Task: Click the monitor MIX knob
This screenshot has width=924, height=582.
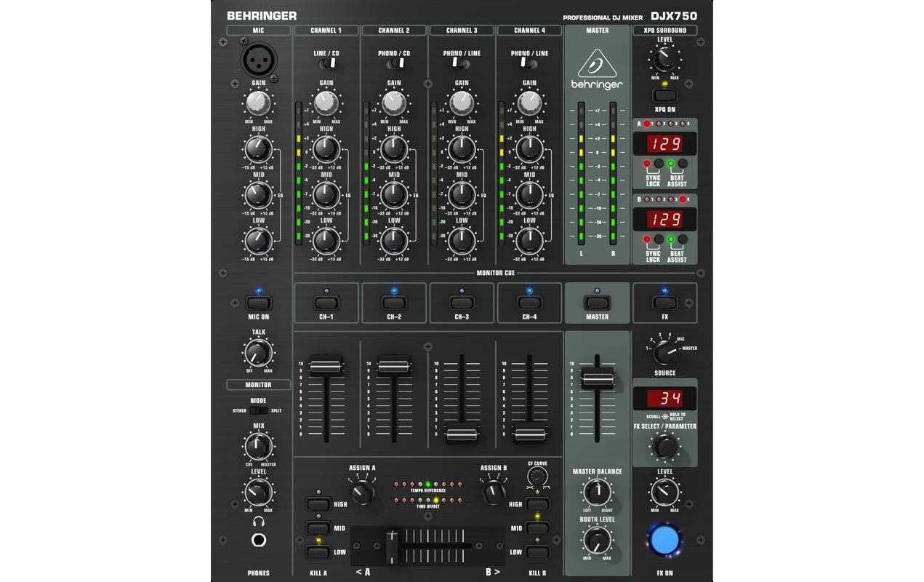Action: [258, 446]
